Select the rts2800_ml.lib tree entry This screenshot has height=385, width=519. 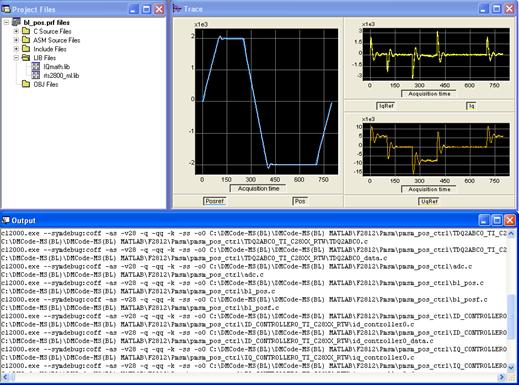click(61, 76)
